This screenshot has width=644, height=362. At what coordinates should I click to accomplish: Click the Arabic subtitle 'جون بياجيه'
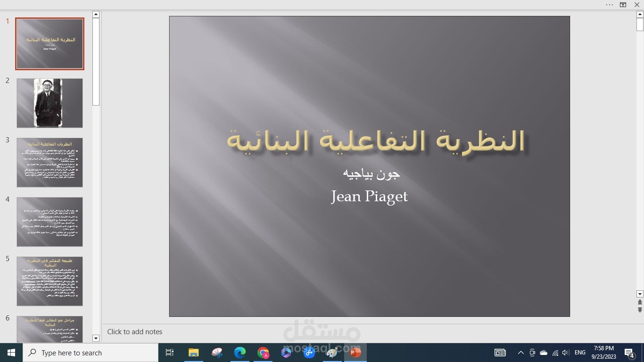[x=371, y=174]
